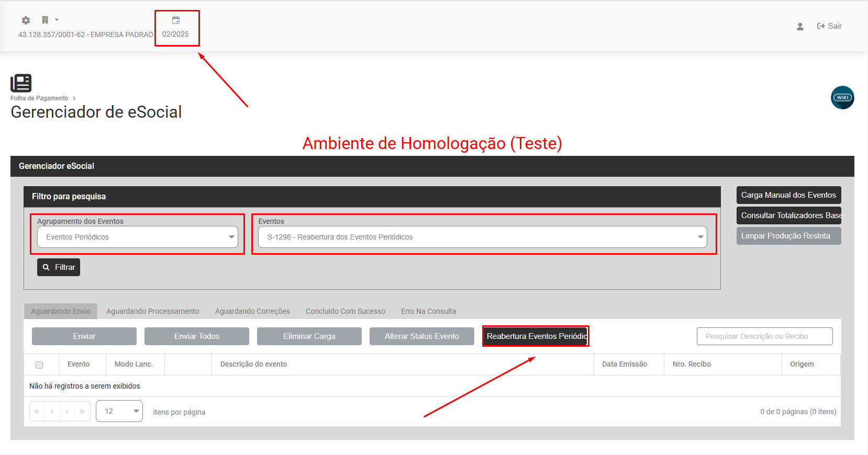Click Reabertura Eventos Periódicos button
The width and height of the screenshot is (868, 455).
pyautogui.click(x=536, y=336)
